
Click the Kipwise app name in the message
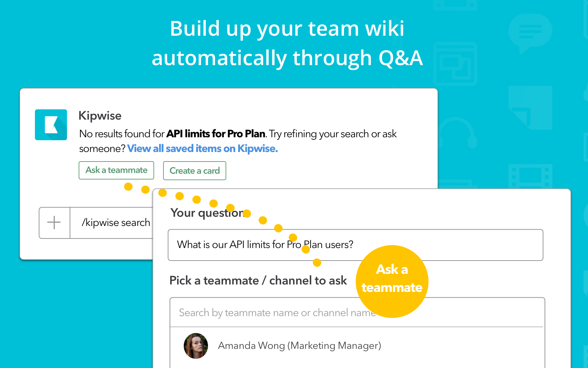[x=100, y=116]
